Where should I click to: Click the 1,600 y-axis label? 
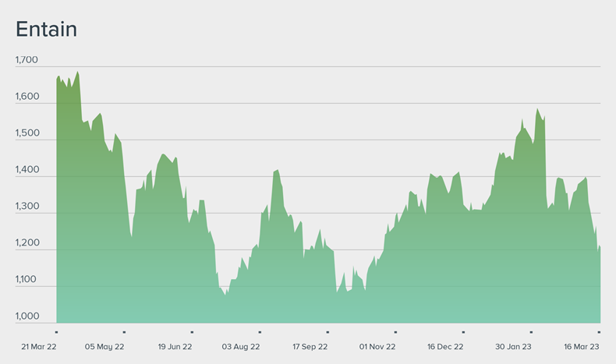click(x=27, y=97)
